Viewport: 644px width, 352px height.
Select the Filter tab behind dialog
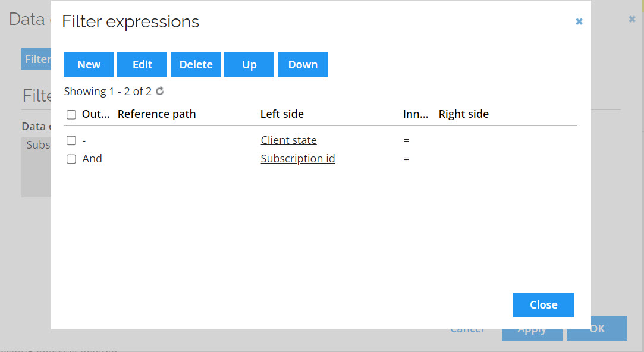[36, 59]
